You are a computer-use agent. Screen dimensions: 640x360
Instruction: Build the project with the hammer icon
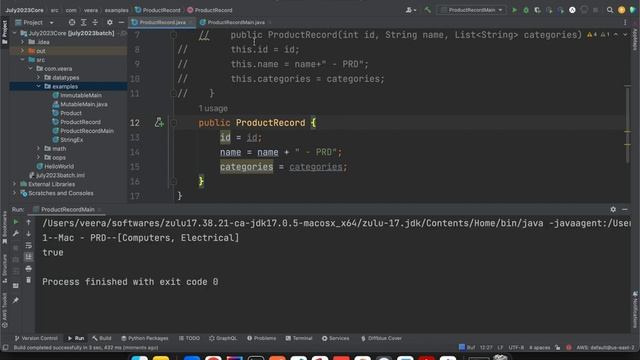427,10
